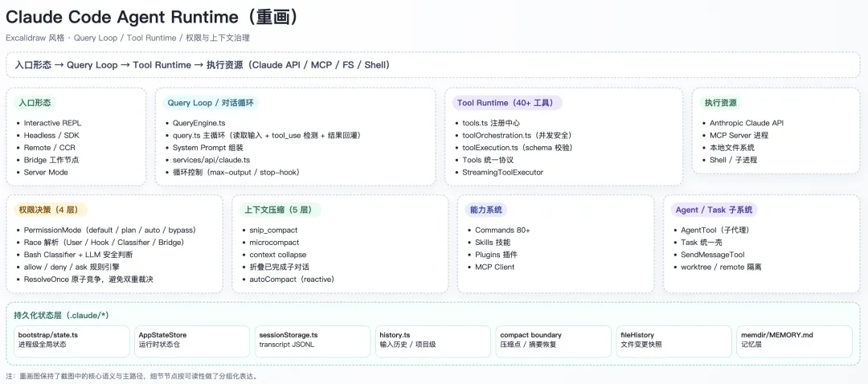This screenshot has width=868, height=384.
Task: Click the microcompact entry
Action: (274, 243)
